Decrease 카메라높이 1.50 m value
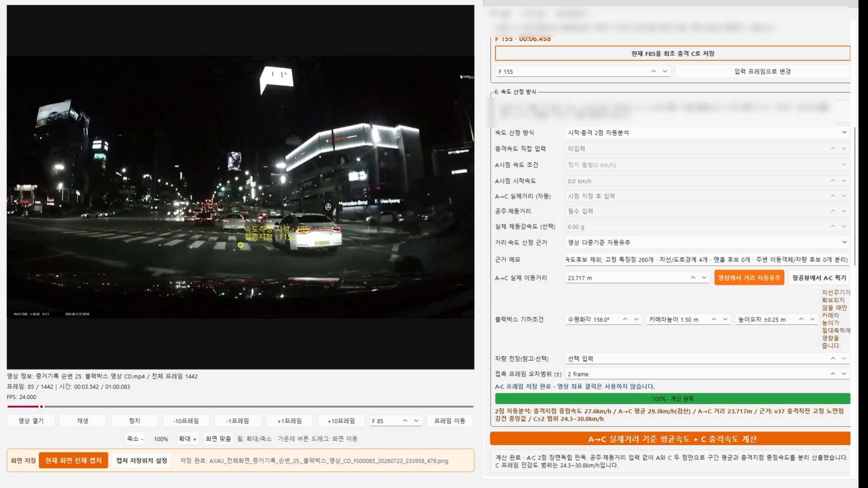 [726, 319]
